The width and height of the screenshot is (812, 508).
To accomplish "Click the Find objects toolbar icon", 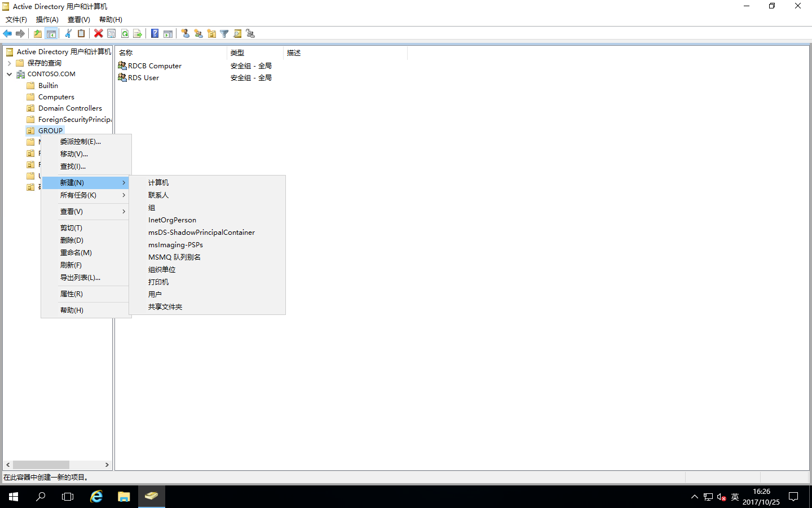I will (x=237, y=34).
